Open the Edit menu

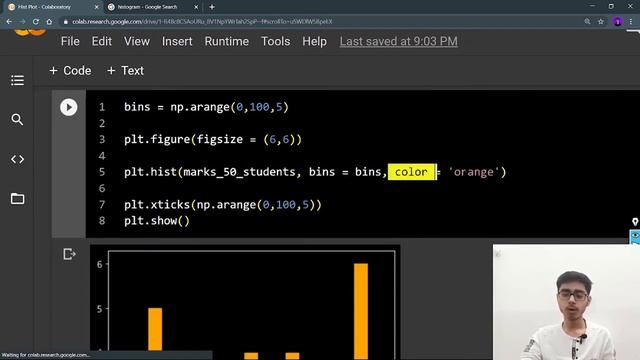tap(102, 41)
